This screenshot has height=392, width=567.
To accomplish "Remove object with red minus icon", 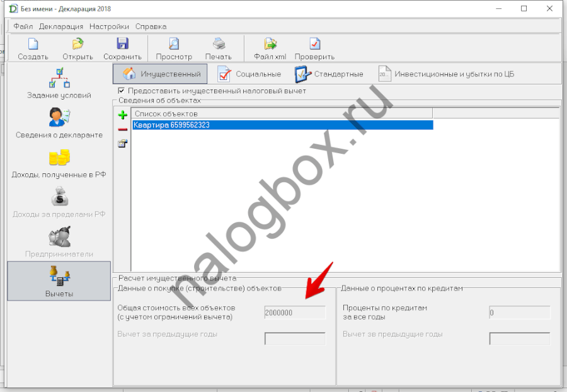I will 123,129.
